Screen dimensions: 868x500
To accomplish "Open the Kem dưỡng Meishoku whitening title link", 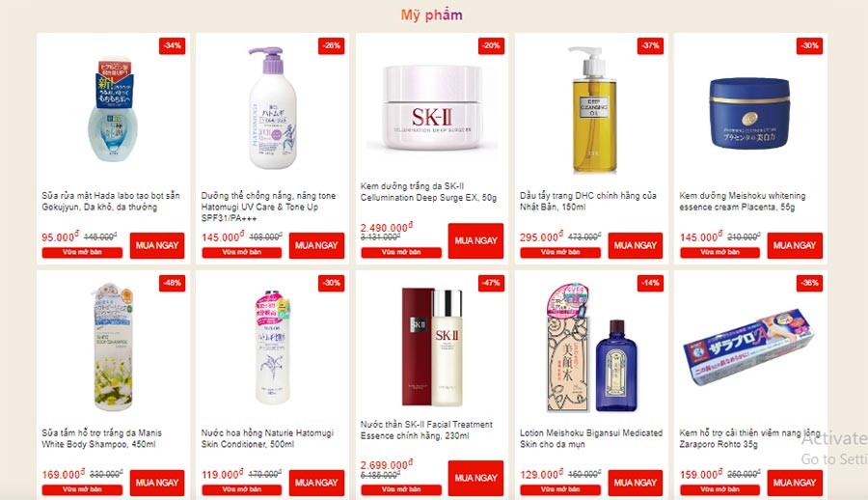I will click(743, 201).
